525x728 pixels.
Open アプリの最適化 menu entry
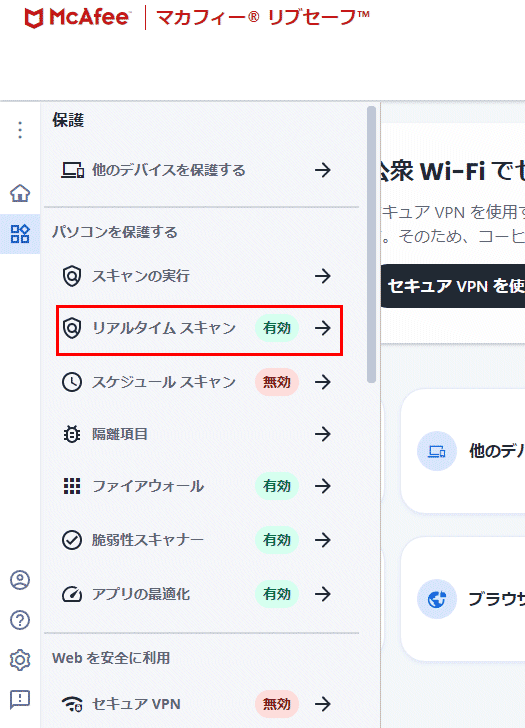click(x=200, y=594)
